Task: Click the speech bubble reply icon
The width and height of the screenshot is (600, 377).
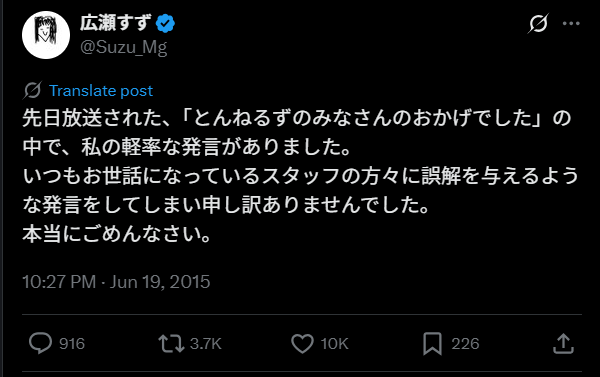Action: (41, 343)
